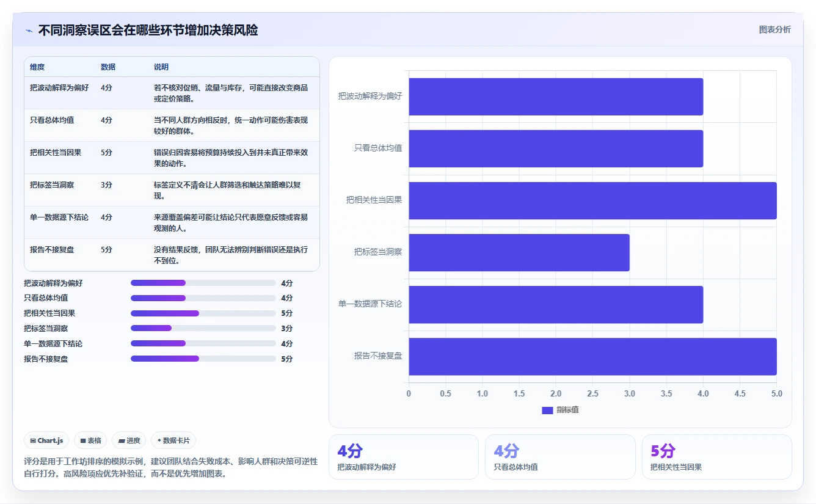Click the square icon inside the 表格 chip
The height and width of the screenshot is (504, 816).
click(83, 440)
